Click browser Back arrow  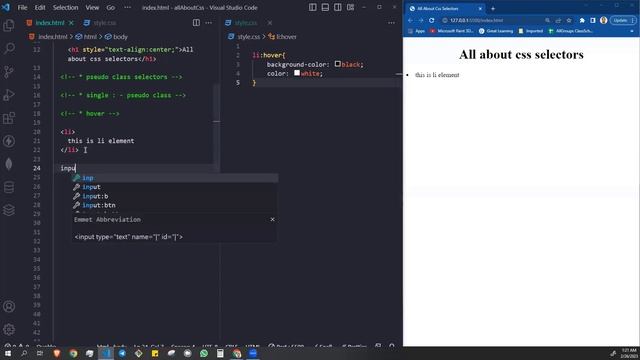410,20
